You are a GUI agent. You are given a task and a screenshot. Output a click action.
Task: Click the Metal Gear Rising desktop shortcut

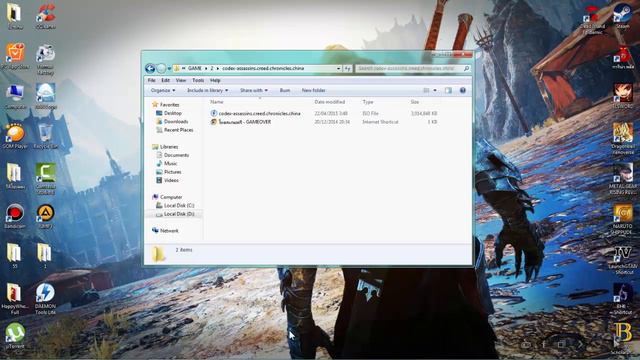click(623, 179)
